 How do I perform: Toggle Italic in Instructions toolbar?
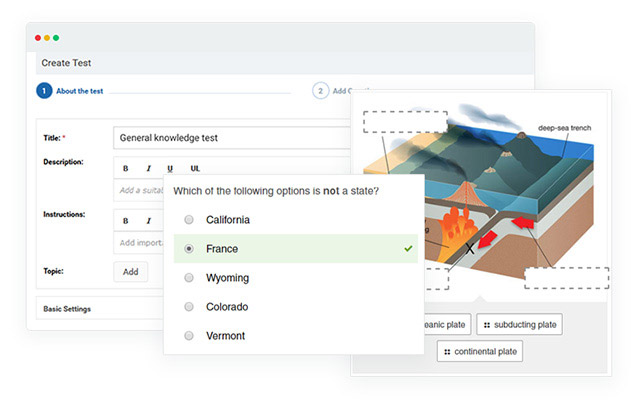(x=148, y=221)
